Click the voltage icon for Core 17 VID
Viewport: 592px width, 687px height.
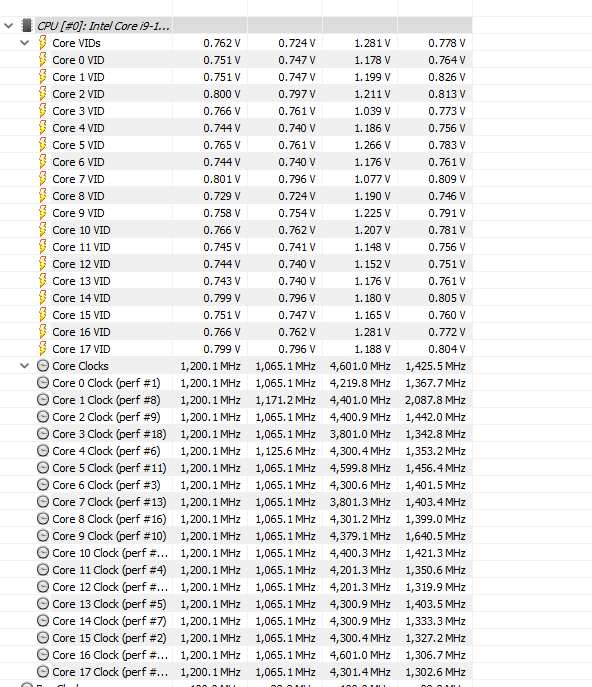[43, 349]
